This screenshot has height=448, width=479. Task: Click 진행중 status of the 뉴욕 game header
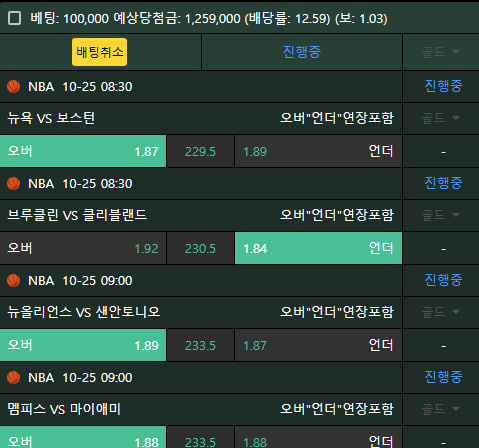pos(443,86)
